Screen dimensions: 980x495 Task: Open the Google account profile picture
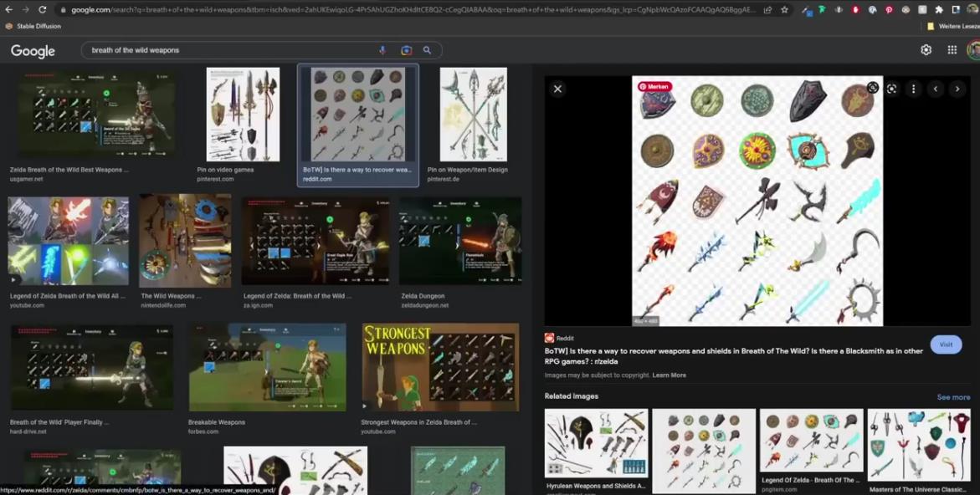[974, 50]
